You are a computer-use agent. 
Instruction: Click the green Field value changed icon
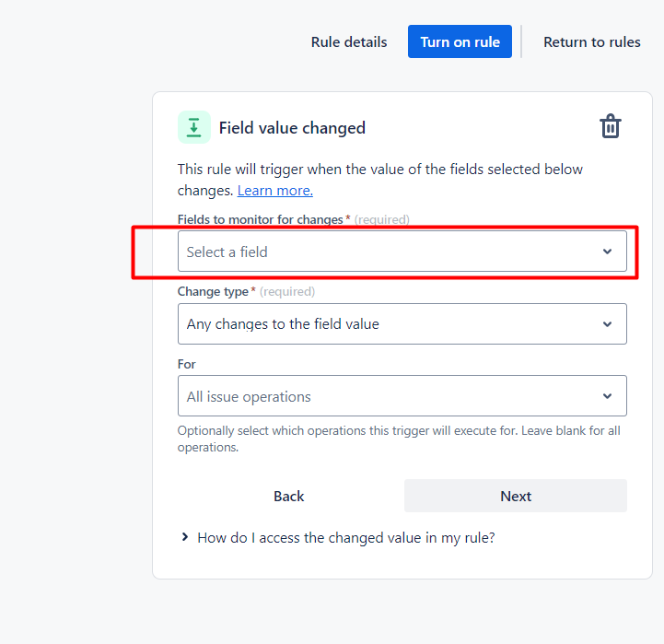(x=193, y=127)
